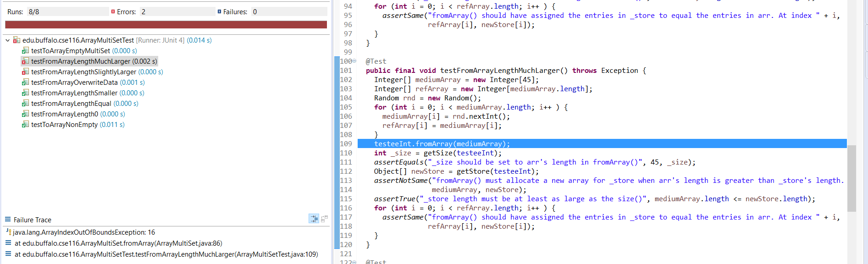The width and height of the screenshot is (868, 264).
Task: Click the testFromArrayLengthSlightlyLarger error icon
Action: pos(25,72)
